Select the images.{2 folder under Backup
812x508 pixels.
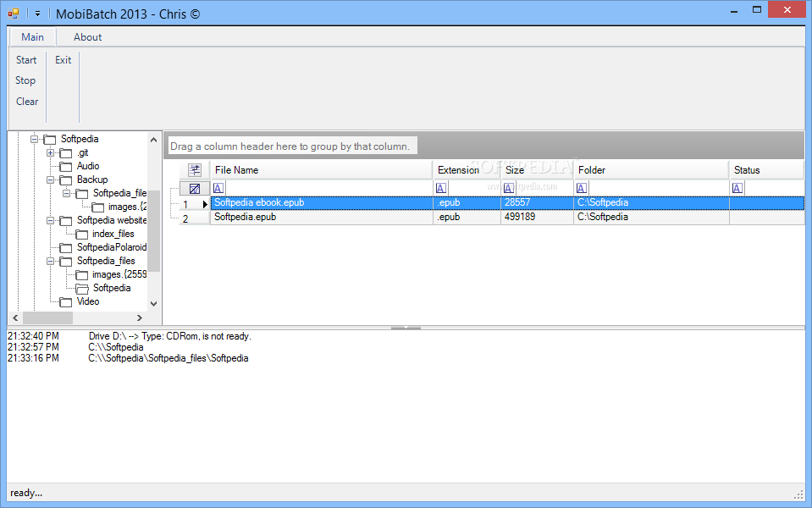120,207
